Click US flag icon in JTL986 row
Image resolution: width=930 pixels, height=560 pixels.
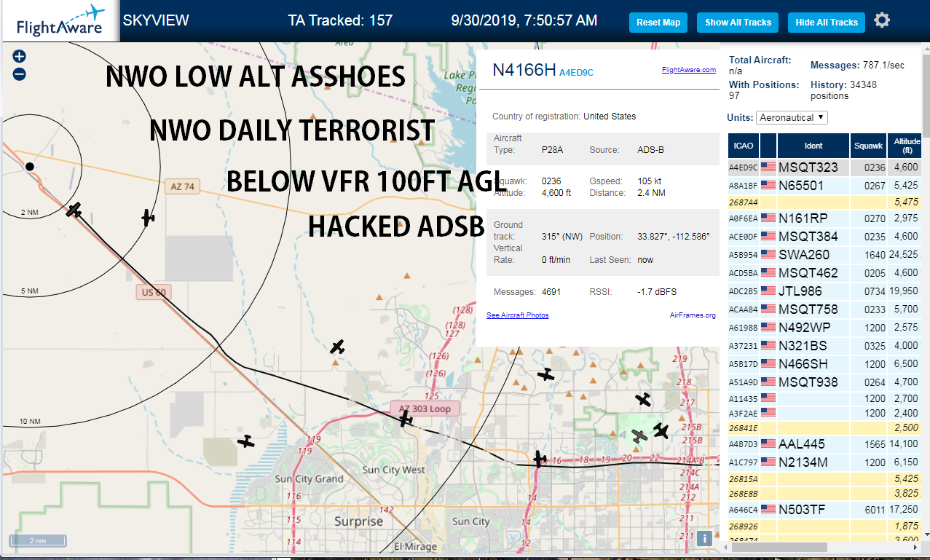[x=768, y=291]
